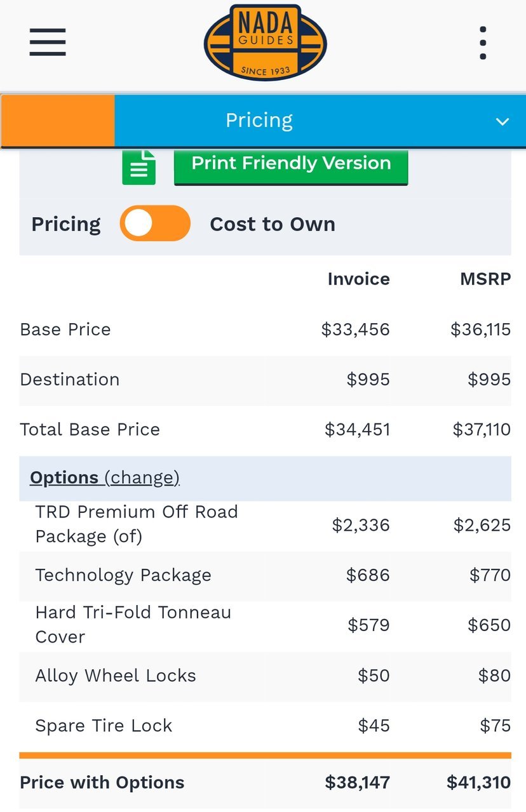Viewport: 526px width, 812px height.
Task: Select the Technology Package row
Action: click(x=265, y=575)
